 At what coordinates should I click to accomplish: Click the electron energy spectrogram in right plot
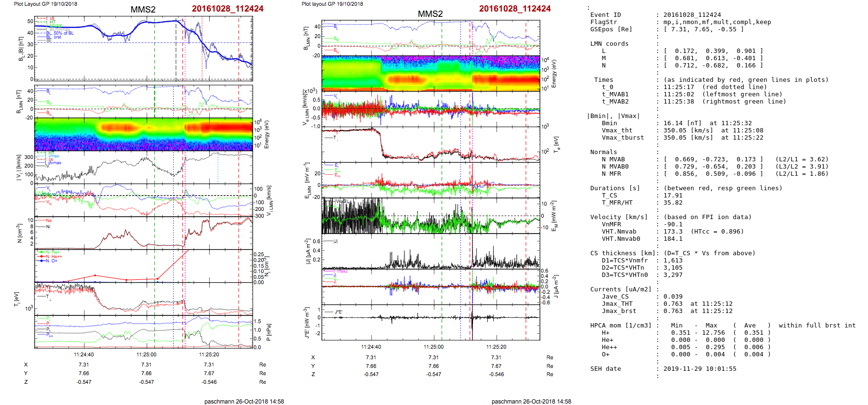click(431, 73)
